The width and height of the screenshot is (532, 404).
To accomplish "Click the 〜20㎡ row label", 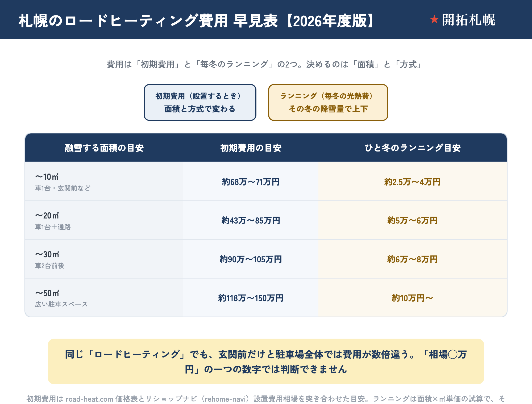I will point(47,216).
